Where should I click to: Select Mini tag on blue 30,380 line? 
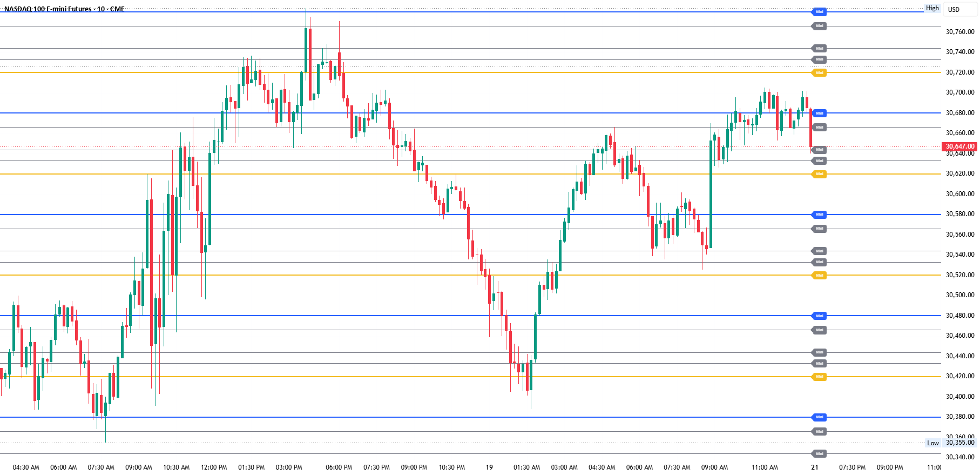819,417
